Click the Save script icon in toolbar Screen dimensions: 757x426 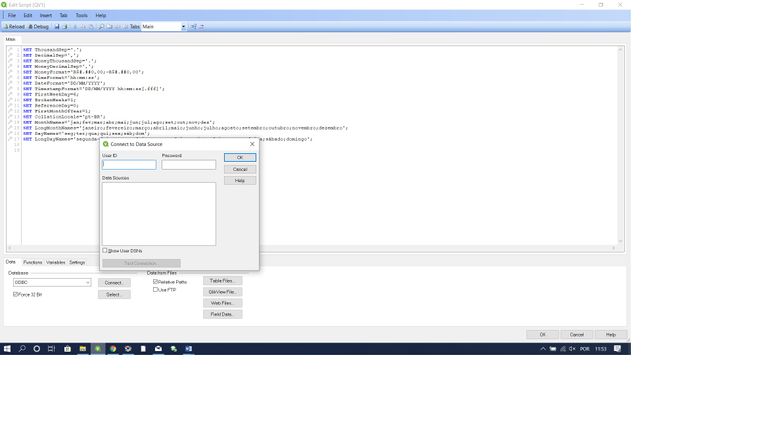click(x=56, y=27)
